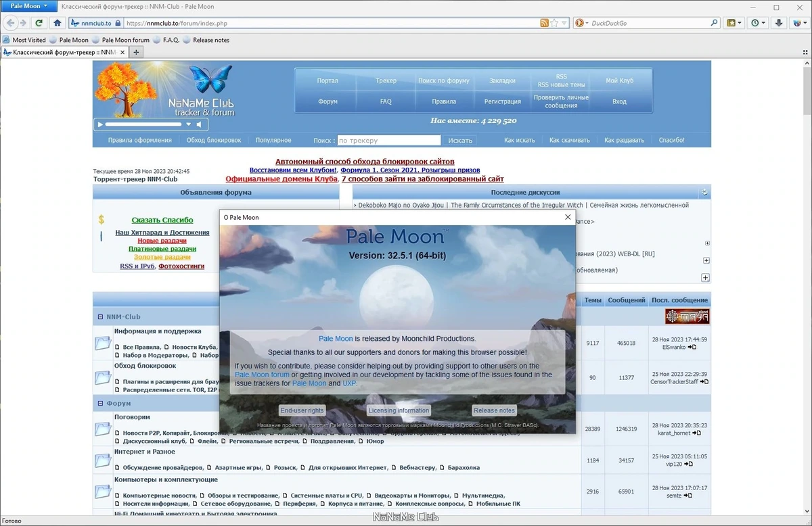Open the DuckDuckGo search engine selector
812x526 pixels.
point(581,23)
